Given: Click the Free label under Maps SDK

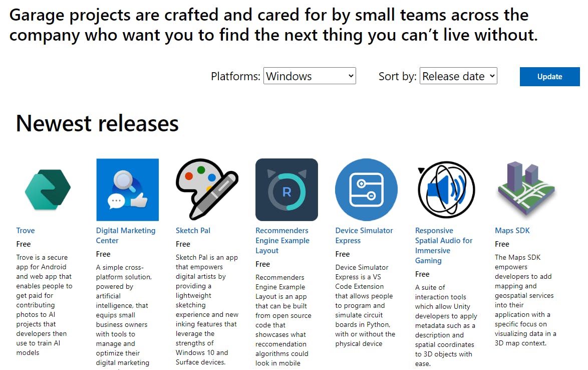Looking at the screenshot, I should pos(502,244).
